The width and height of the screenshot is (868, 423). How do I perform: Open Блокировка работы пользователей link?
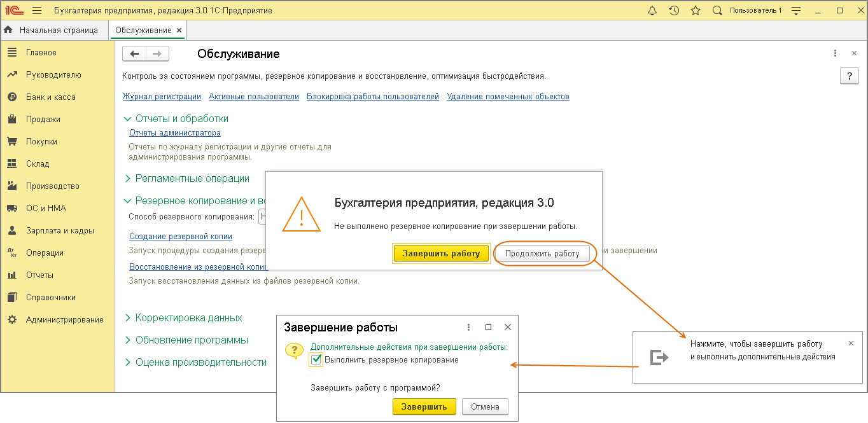[x=373, y=97]
